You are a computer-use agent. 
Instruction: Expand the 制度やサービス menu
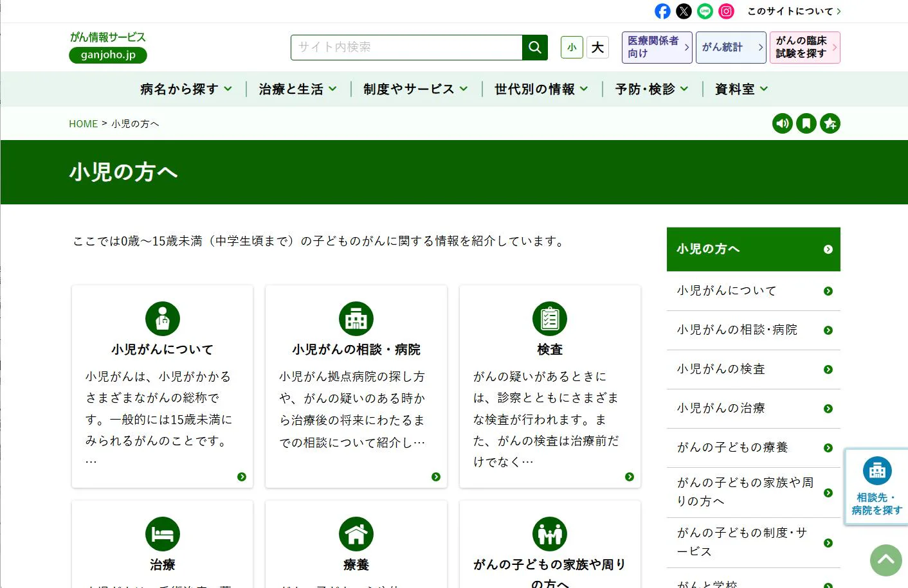415,89
